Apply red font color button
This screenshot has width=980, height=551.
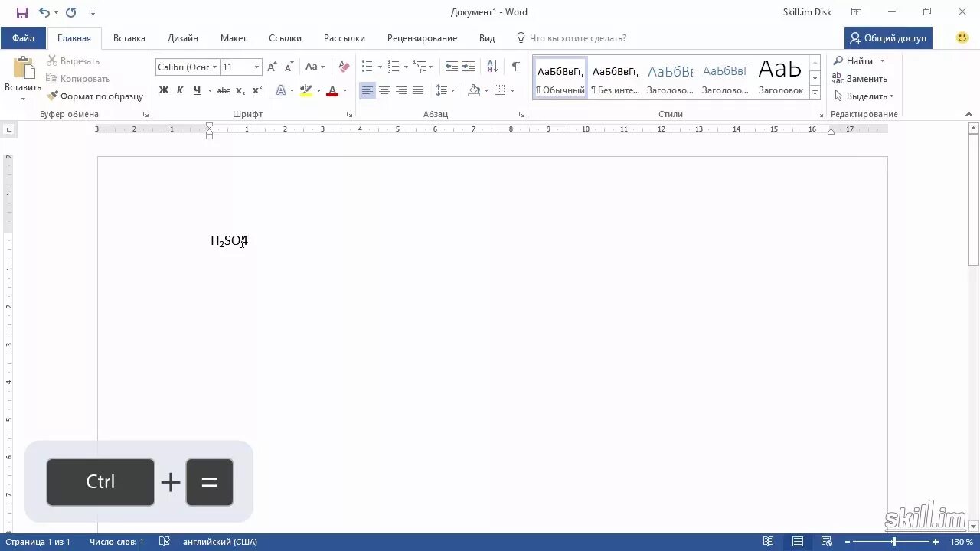332,90
